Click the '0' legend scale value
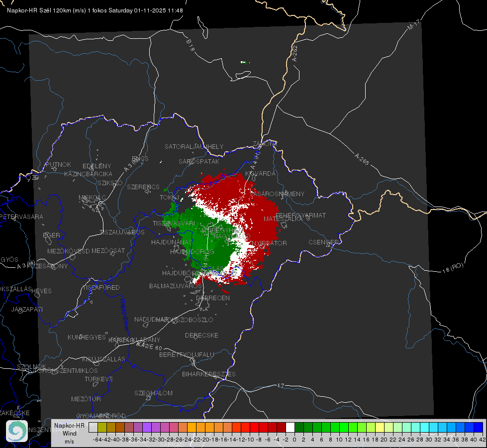This screenshot has width=487, height=448. [x=294, y=440]
